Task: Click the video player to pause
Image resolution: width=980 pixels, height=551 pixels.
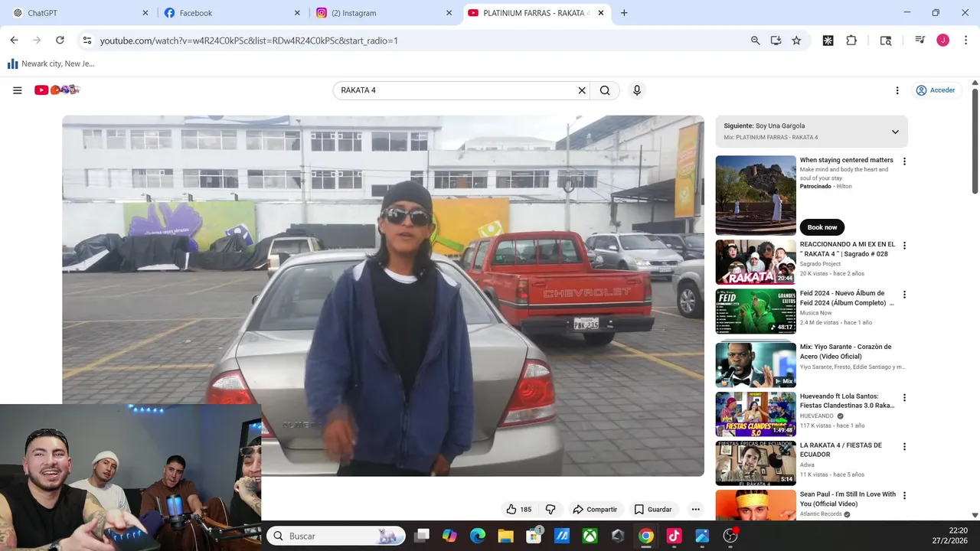Action: [x=383, y=295]
